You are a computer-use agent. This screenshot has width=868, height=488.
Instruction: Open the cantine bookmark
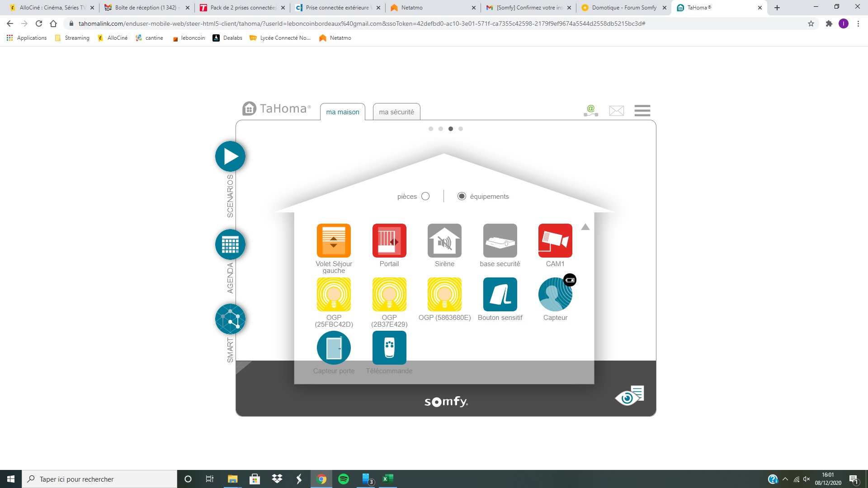[149, 38]
